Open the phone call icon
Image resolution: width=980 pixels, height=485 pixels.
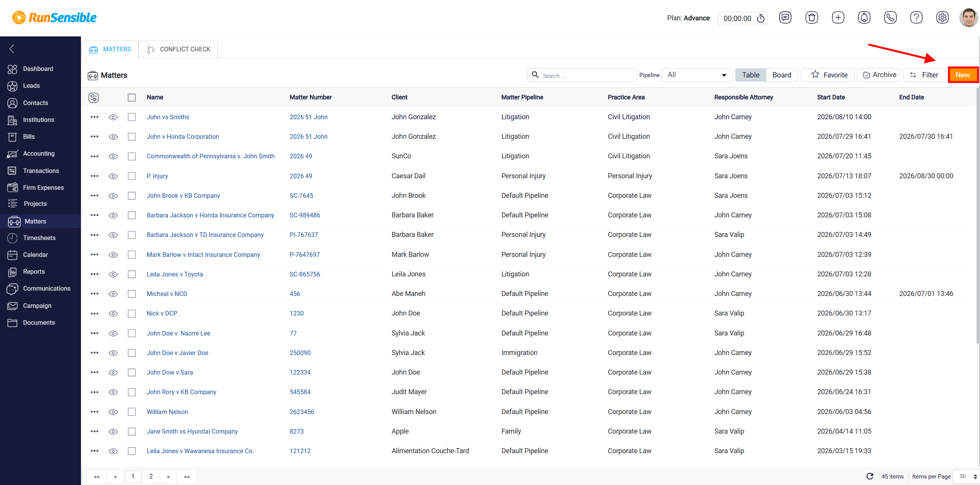click(x=890, y=18)
